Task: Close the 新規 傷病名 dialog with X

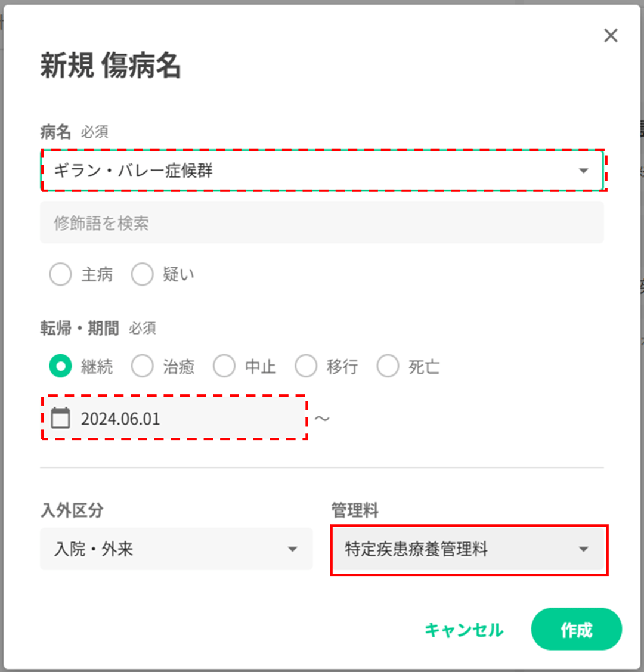Action: (611, 36)
